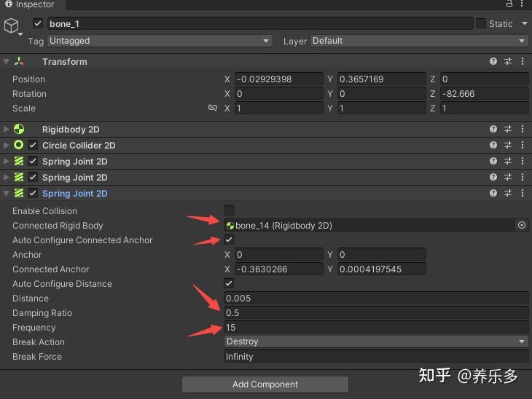Edit Position Y value field
Screen dimensions: 532x399
pyautogui.click(x=381, y=79)
